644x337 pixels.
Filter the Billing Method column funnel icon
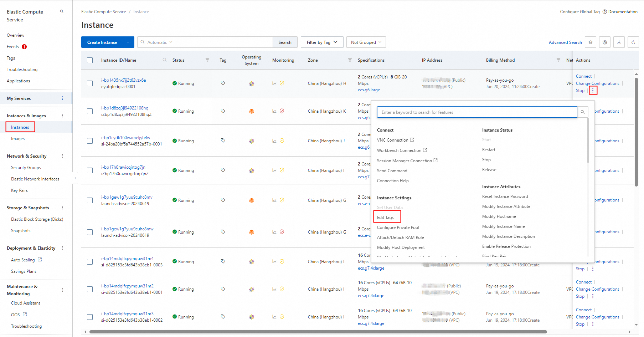pyautogui.click(x=558, y=60)
